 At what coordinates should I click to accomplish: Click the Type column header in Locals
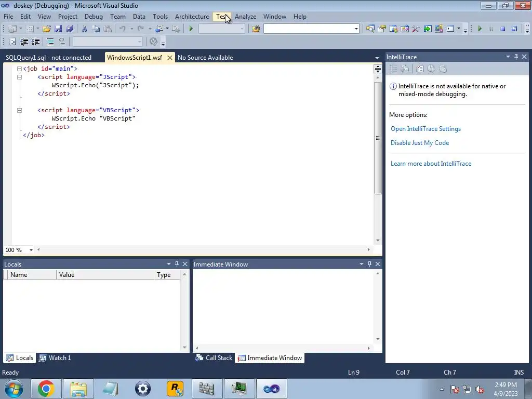coord(167,275)
